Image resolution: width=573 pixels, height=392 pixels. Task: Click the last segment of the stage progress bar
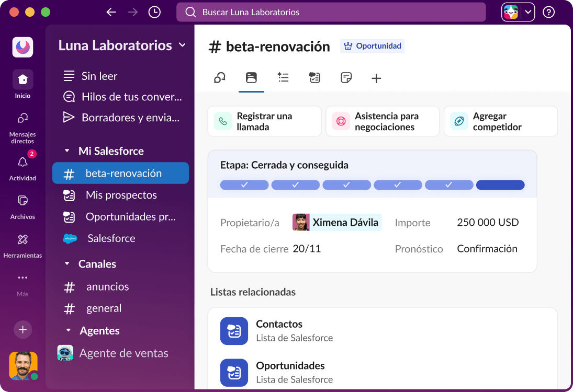[500, 185]
